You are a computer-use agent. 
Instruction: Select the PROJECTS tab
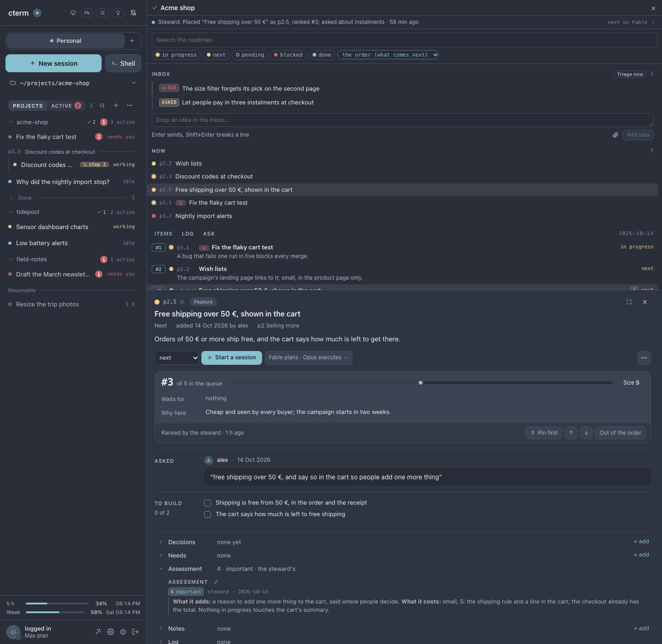click(x=28, y=106)
